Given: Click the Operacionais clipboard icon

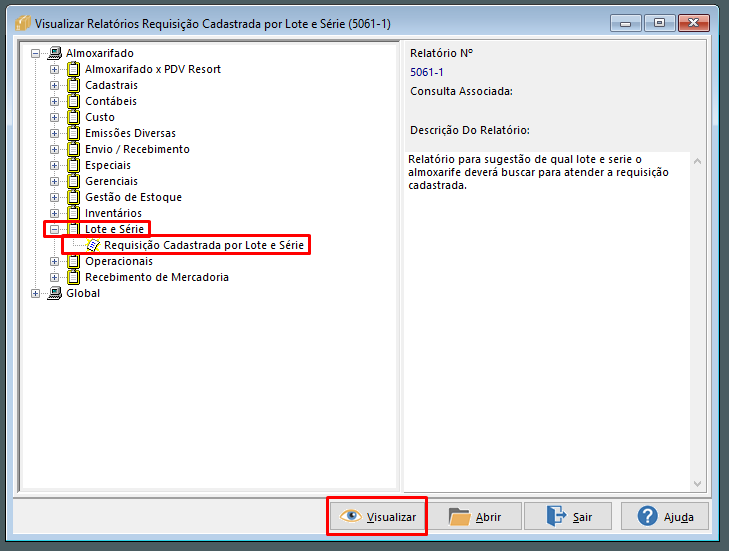Looking at the screenshot, I should click(73, 261).
